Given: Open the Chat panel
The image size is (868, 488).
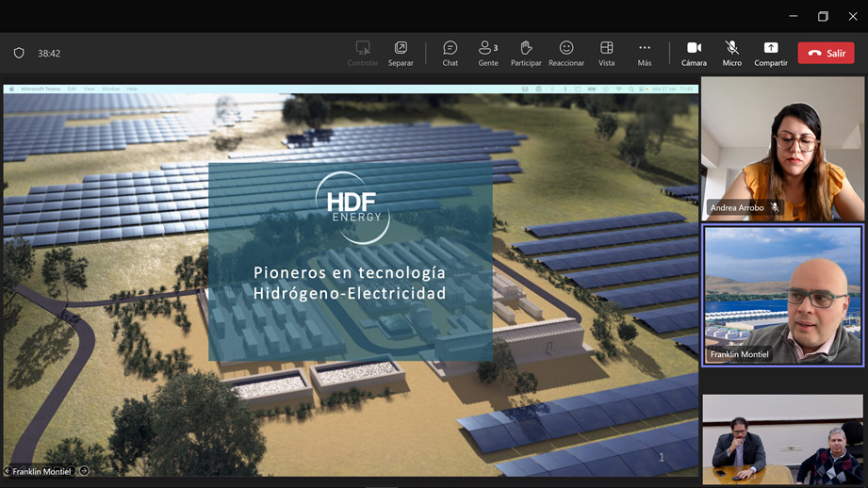Looking at the screenshot, I should pos(450,53).
